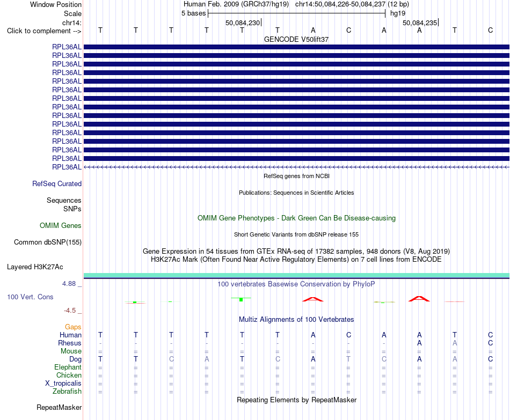
Task: Open Publications: Sequences in Scientific Articles title
Action: [296, 193]
